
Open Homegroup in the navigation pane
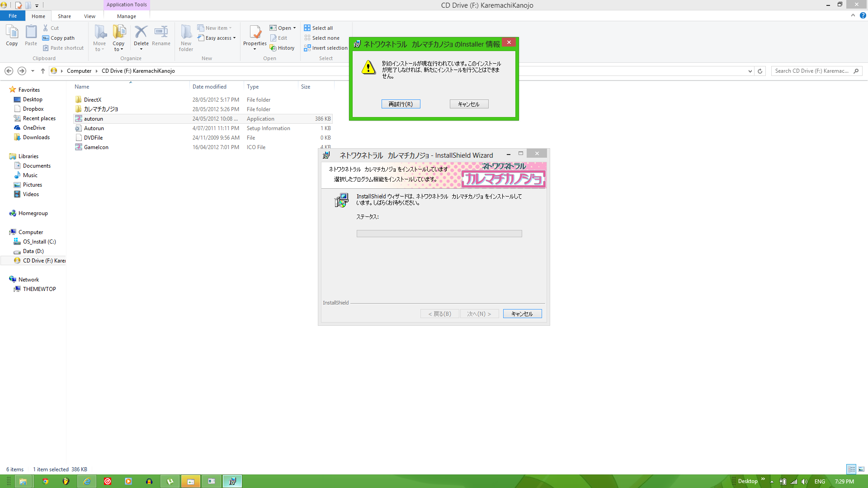[x=33, y=213]
